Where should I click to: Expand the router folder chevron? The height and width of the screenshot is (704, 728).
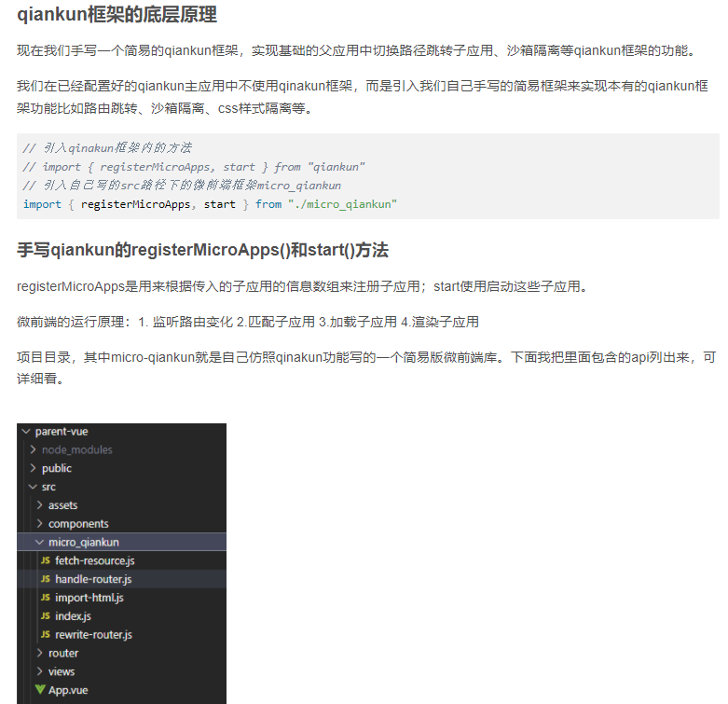tap(39, 653)
